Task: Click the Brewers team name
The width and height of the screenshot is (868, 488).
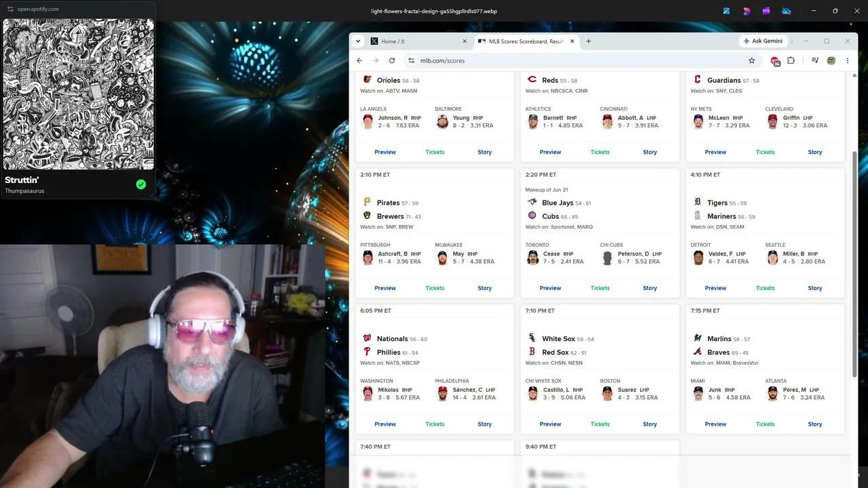Action: [x=391, y=216]
